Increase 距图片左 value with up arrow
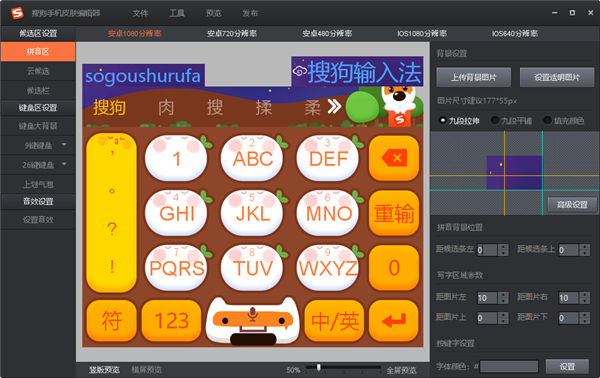 [x=504, y=295]
